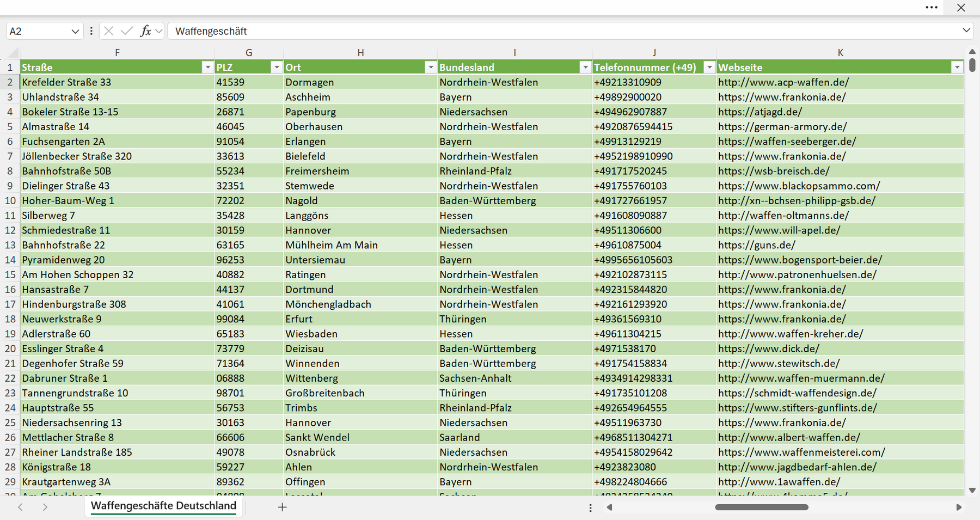Select PLZ 06888 cell
This screenshot has width=980, height=520.
(x=249, y=378)
